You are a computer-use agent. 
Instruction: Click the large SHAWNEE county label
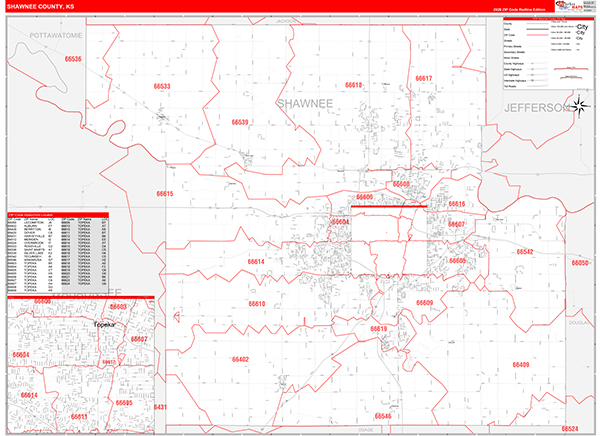point(305,104)
